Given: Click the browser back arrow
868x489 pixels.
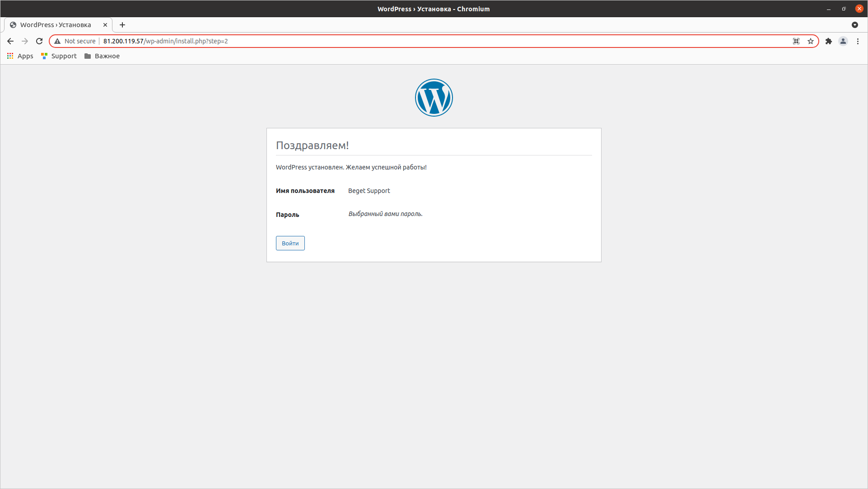Looking at the screenshot, I should tap(10, 41).
